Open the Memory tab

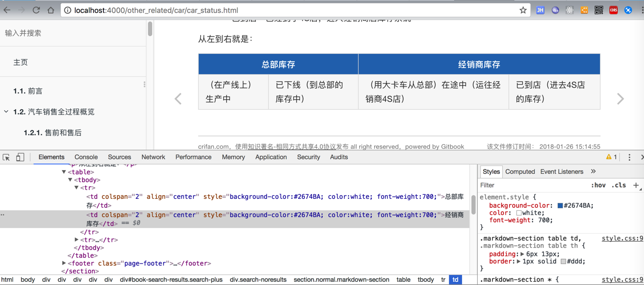click(x=233, y=157)
